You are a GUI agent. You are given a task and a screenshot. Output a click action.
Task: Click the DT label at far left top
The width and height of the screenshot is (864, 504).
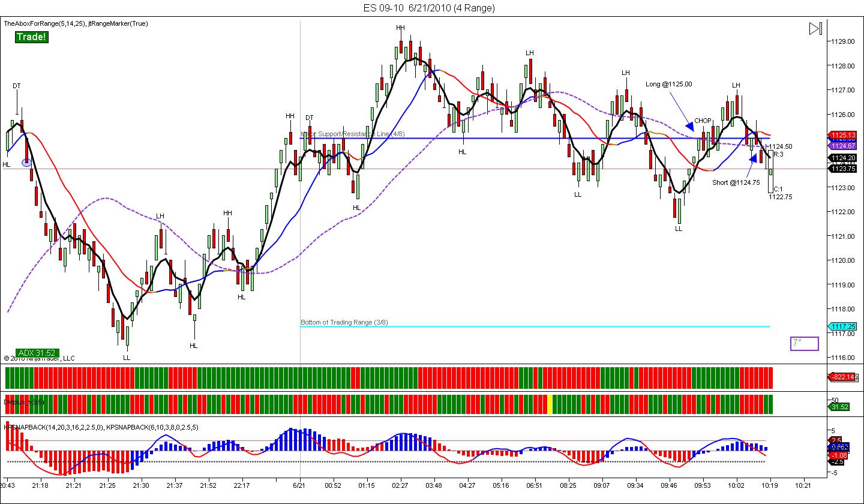(17, 86)
